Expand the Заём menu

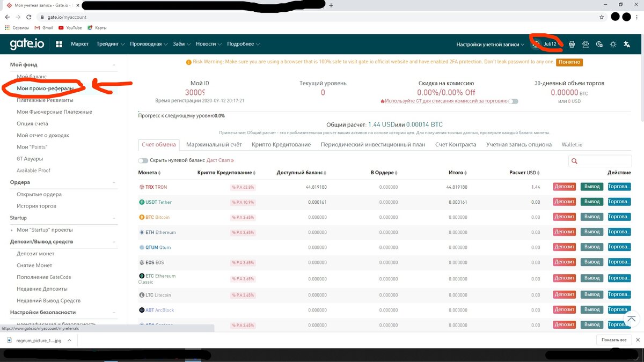tap(182, 44)
